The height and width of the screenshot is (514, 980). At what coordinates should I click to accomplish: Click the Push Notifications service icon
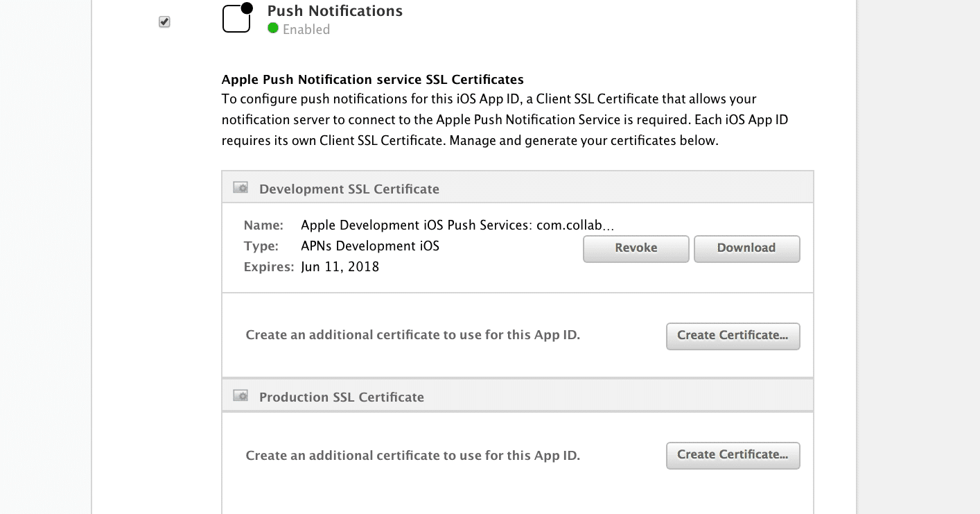pos(237,18)
